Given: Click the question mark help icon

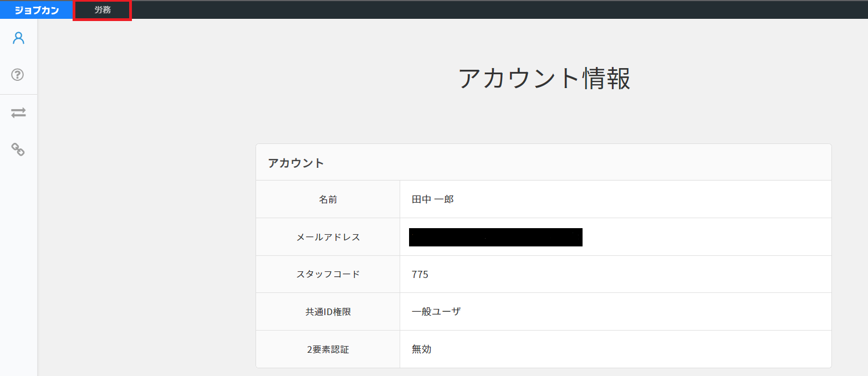Looking at the screenshot, I should pos(18,75).
